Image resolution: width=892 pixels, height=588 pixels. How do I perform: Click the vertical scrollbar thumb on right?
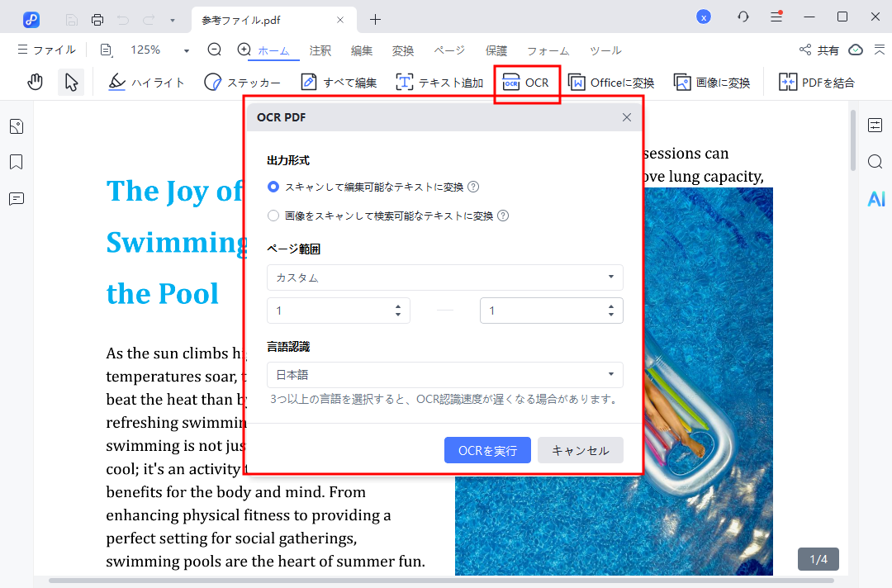[x=853, y=140]
